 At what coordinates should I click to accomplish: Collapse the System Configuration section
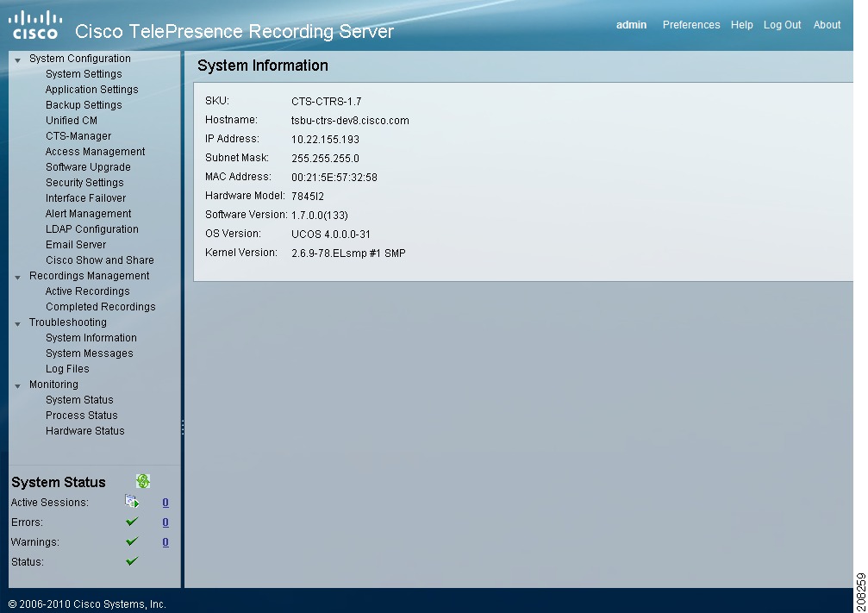point(18,59)
